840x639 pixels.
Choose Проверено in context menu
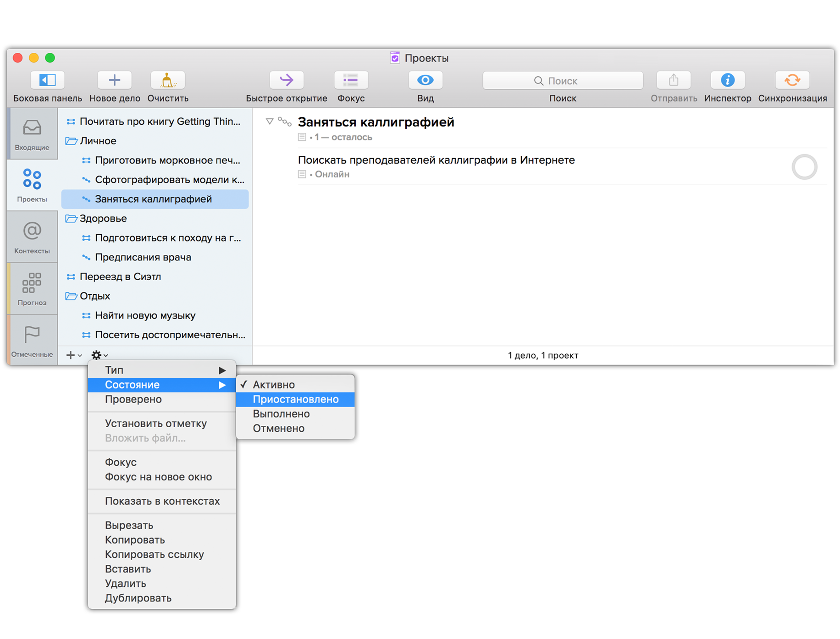coord(162,399)
